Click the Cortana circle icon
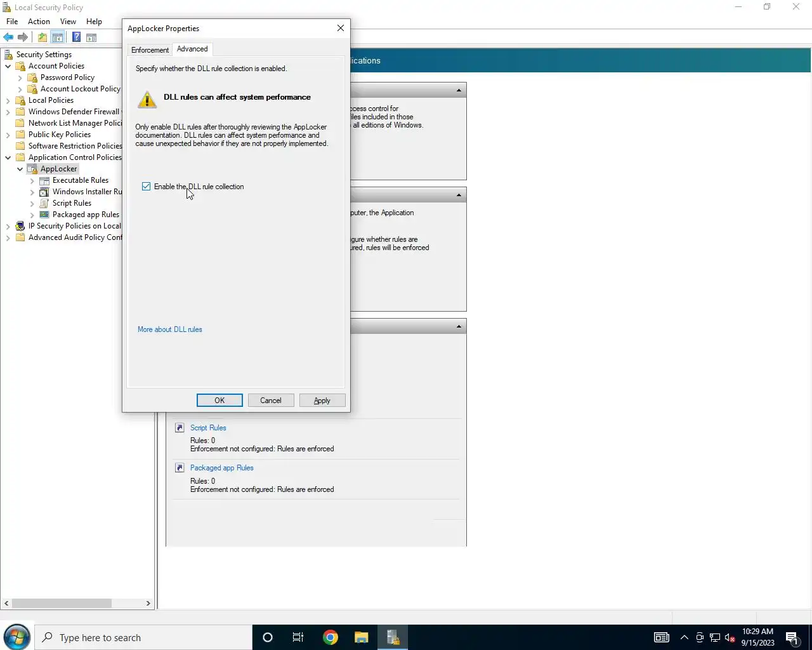812x650 pixels. (268, 637)
